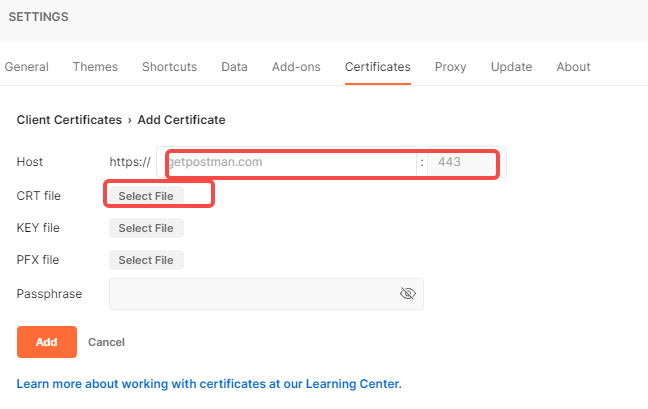Click the Passphrase label
This screenshot has width=648, height=409.
(x=49, y=294)
